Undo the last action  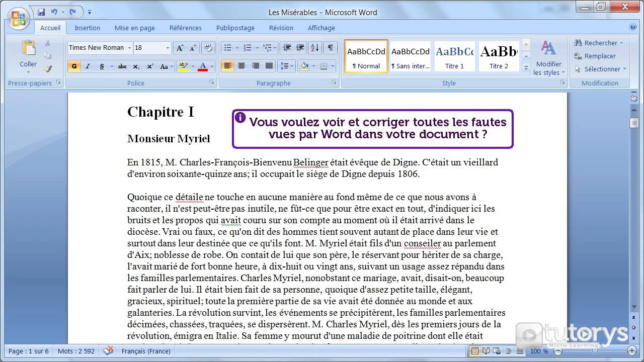click(54, 12)
